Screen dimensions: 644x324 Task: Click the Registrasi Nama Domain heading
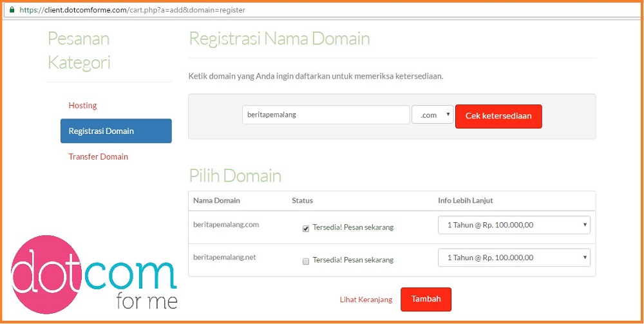point(279,39)
